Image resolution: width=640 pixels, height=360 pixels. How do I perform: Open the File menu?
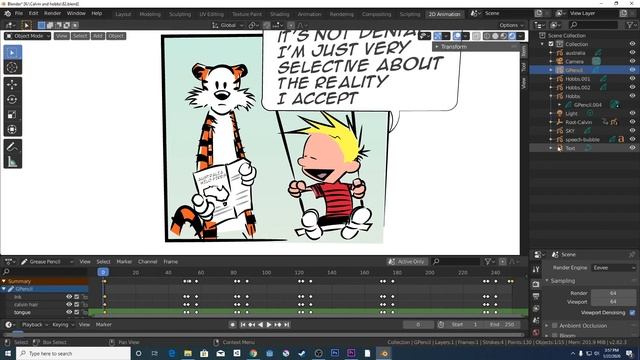pyautogui.click(x=19, y=13)
